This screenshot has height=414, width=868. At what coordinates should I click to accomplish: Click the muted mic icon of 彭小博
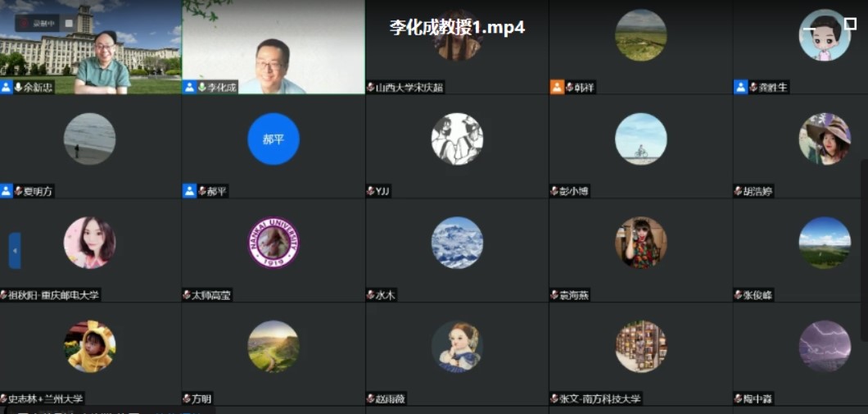point(554,191)
